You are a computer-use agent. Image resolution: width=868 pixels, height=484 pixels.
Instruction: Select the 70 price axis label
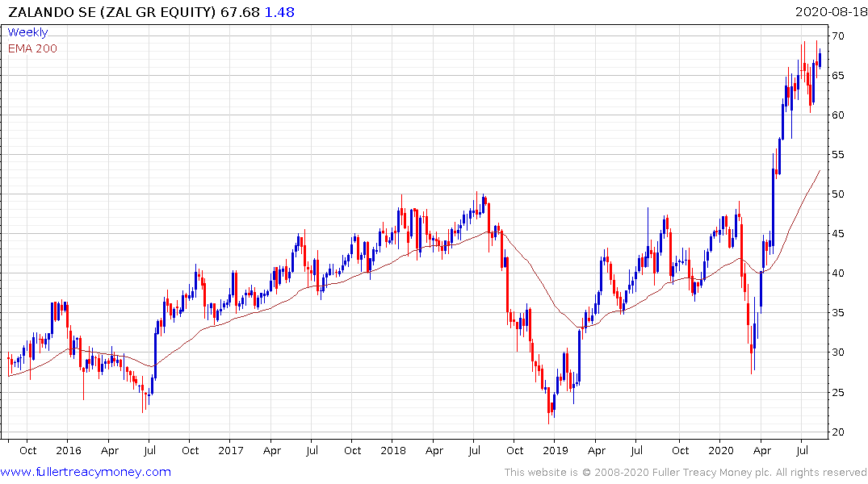click(837, 36)
